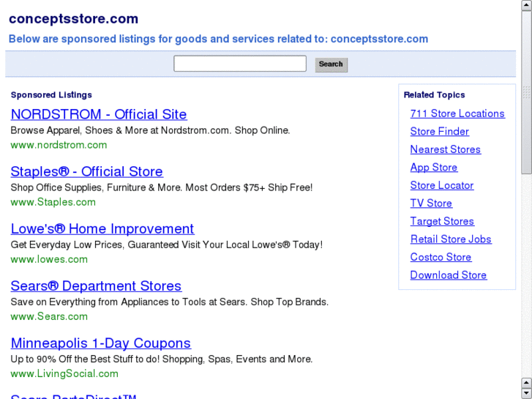Open NORDSTROM - Official Site link
The height and width of the screenshot is (399, 532).
(x=99, y=114)
